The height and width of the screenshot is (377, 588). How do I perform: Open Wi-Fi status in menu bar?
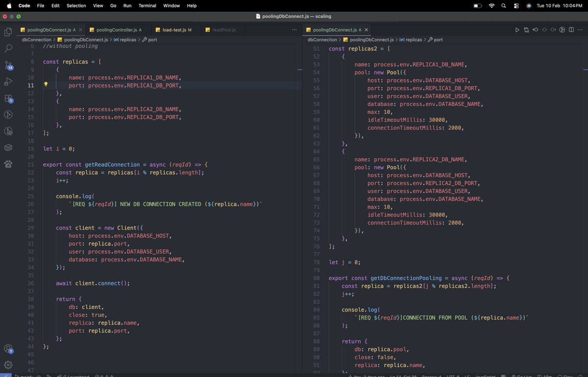[491, 5]
